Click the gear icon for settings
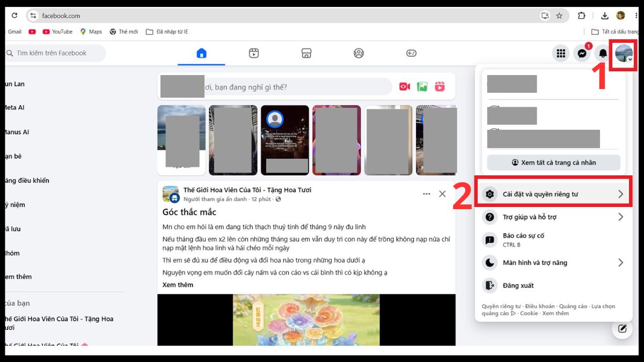Viewport: 644px width, 362px height. [x=489, y=194]
